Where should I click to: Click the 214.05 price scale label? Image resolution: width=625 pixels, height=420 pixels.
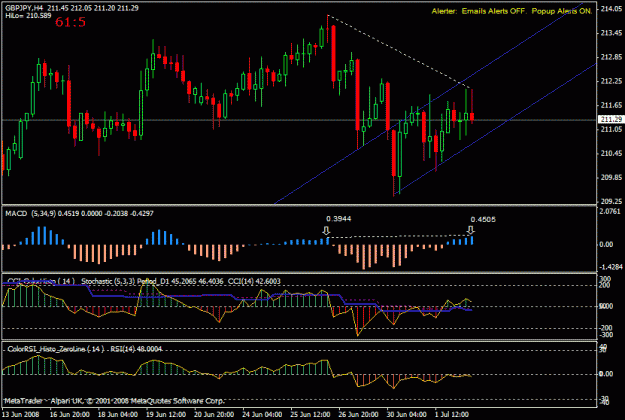pos(611,9)
